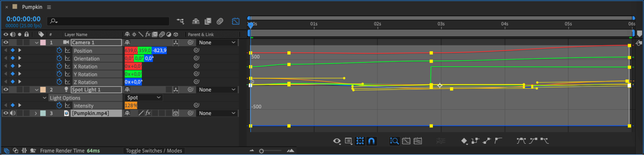Click the Pumpkin.mp4 teal label color

click(43, 113)
